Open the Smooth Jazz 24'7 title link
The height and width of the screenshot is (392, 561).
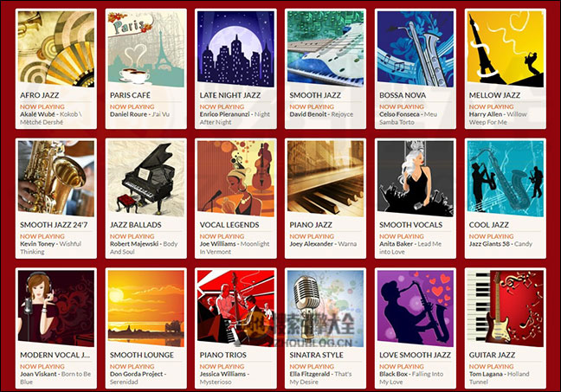click(54, 225)
